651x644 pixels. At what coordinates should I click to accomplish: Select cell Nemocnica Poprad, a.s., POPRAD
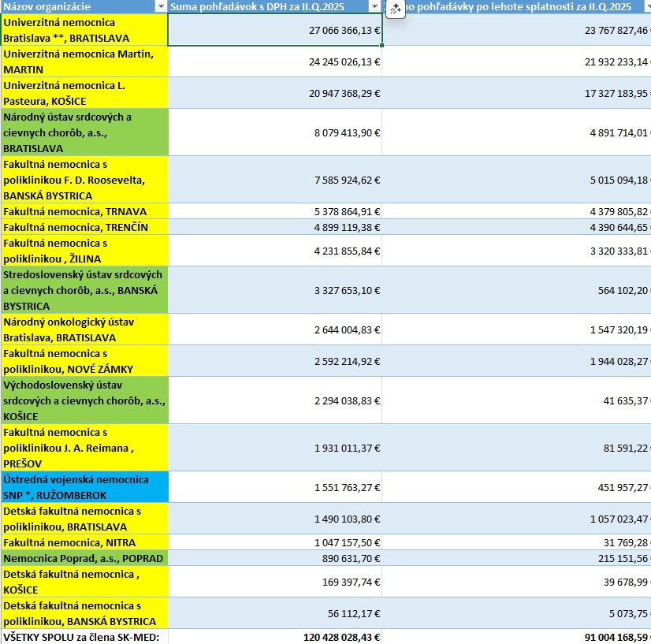click(x=84, y=558)
